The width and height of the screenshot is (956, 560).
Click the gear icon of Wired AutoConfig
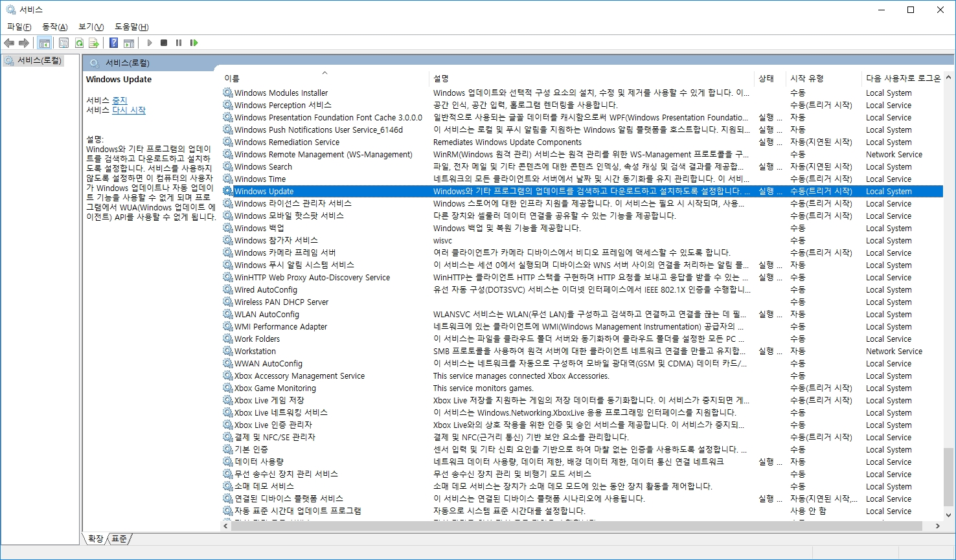point(228,289)
